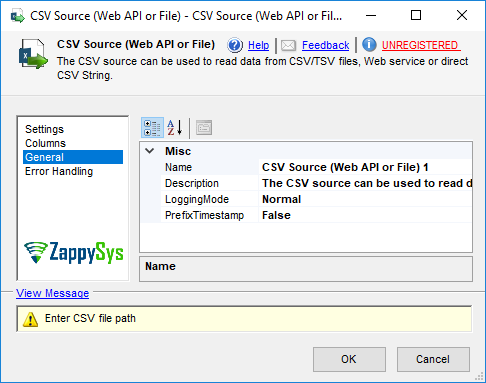
Task: Click the ZappySys logo
Action: point(74,252)
